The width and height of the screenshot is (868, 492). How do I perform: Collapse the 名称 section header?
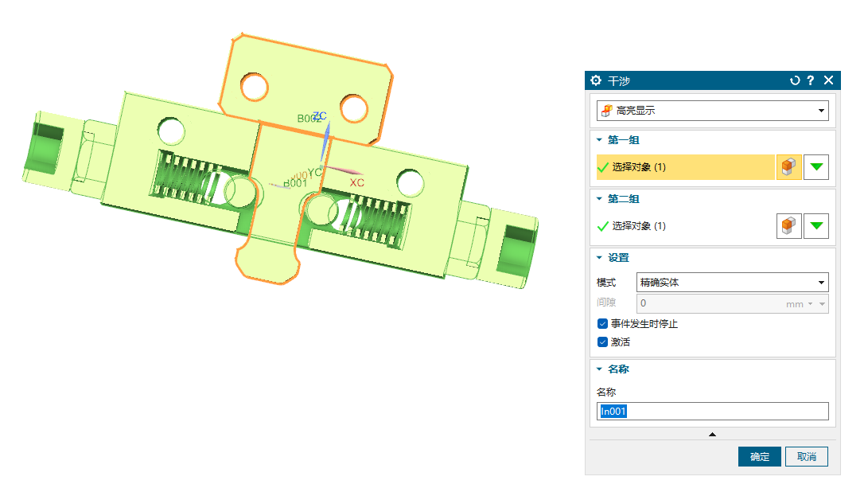(x=618, y=369)
